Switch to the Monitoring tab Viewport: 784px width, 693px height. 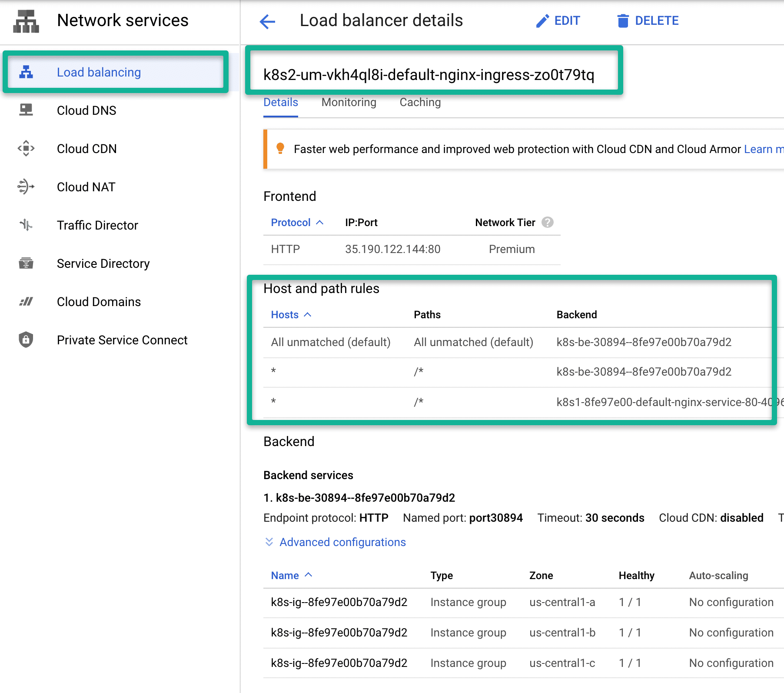(x=349, y=102)
